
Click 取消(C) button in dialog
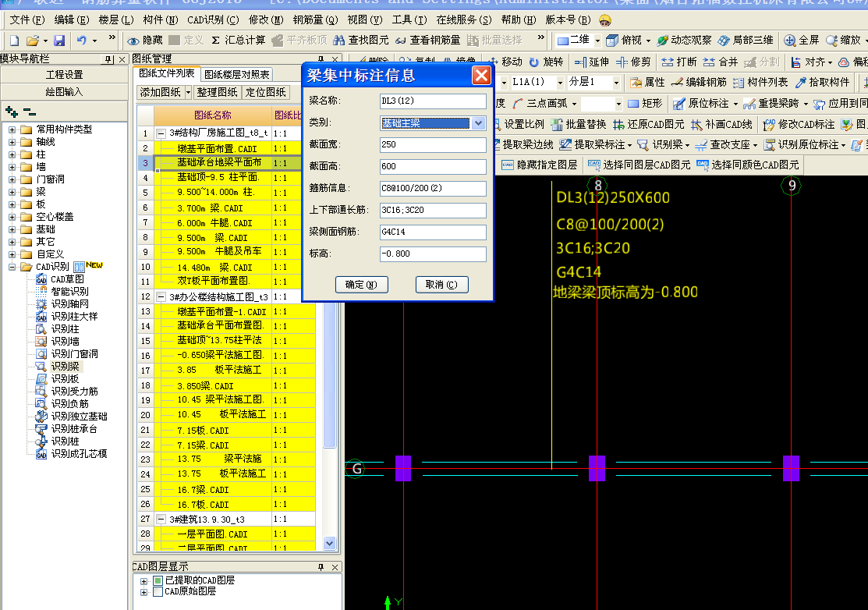441,285
